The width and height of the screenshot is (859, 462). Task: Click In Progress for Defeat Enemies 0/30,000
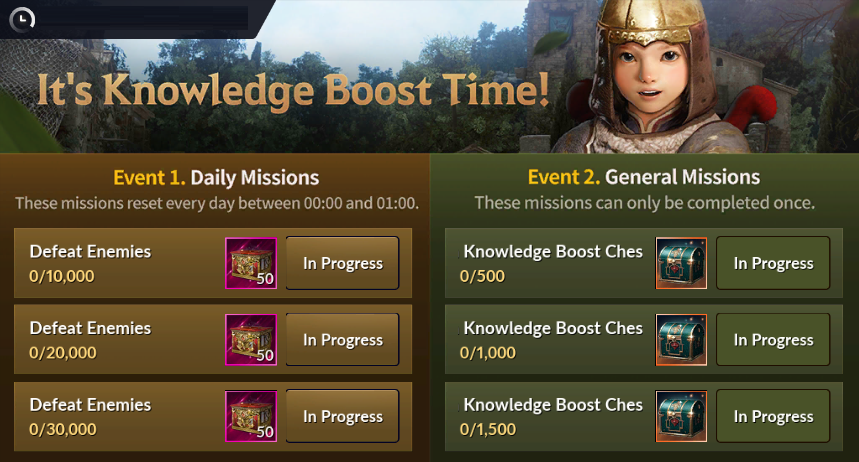pos(343,417)
